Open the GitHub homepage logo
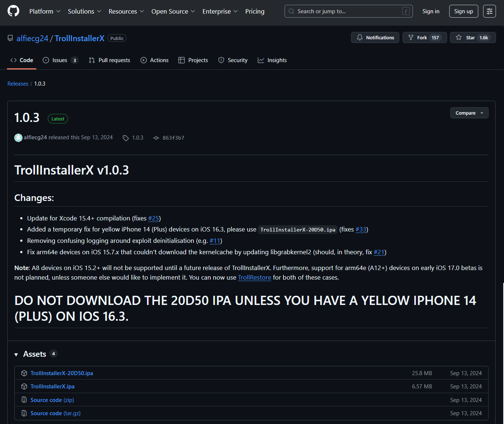 (x=13, y=11)
